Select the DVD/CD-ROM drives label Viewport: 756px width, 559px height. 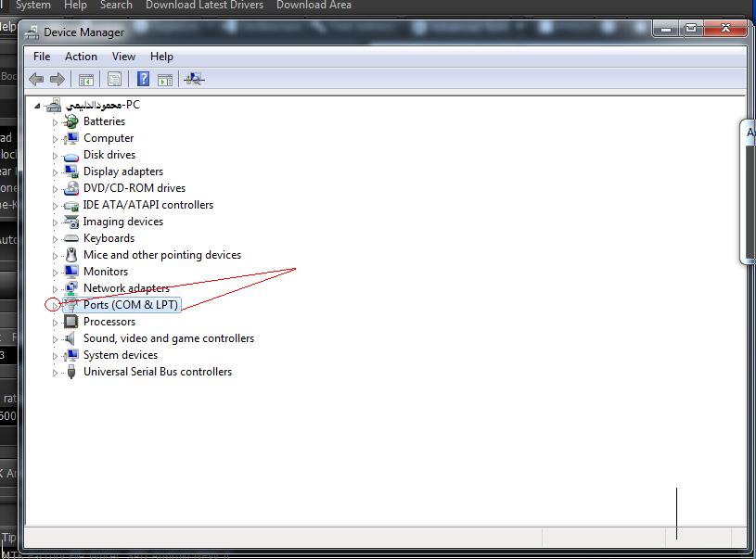(135, 188)
